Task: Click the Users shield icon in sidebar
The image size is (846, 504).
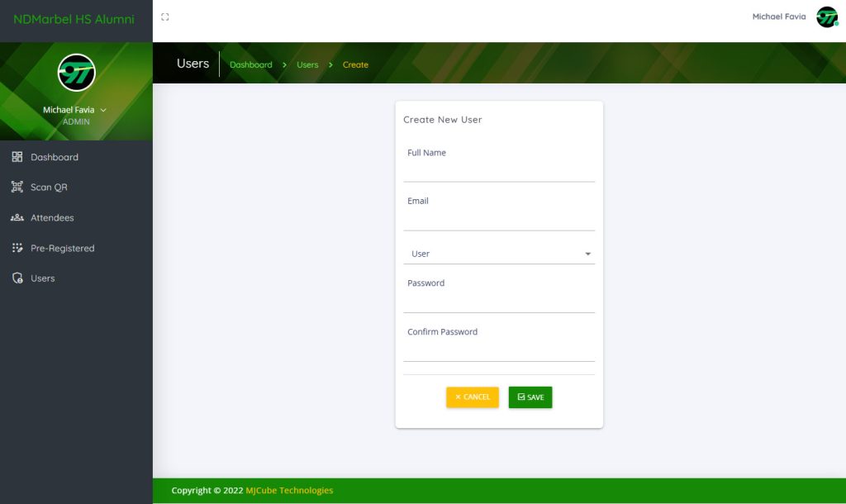Action: [x=17, y=278]
